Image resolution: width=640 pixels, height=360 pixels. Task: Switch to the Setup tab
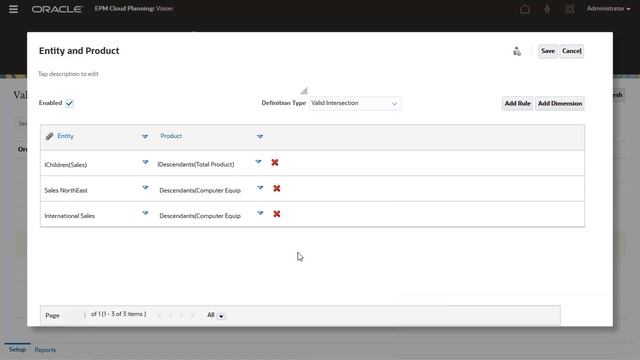(17, 349)
